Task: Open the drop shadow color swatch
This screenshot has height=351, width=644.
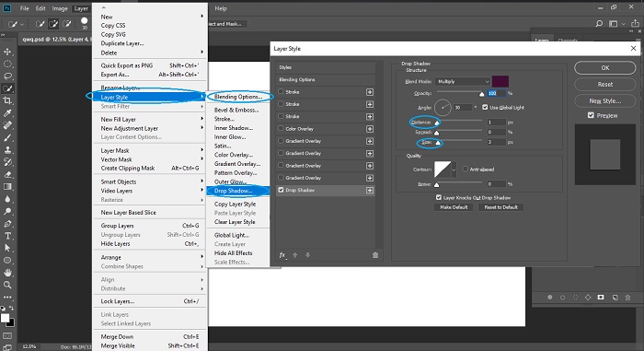Action: pos(500,81)
